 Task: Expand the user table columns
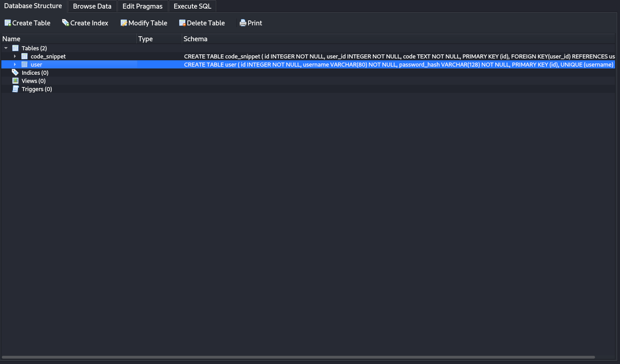click(15, 64)
